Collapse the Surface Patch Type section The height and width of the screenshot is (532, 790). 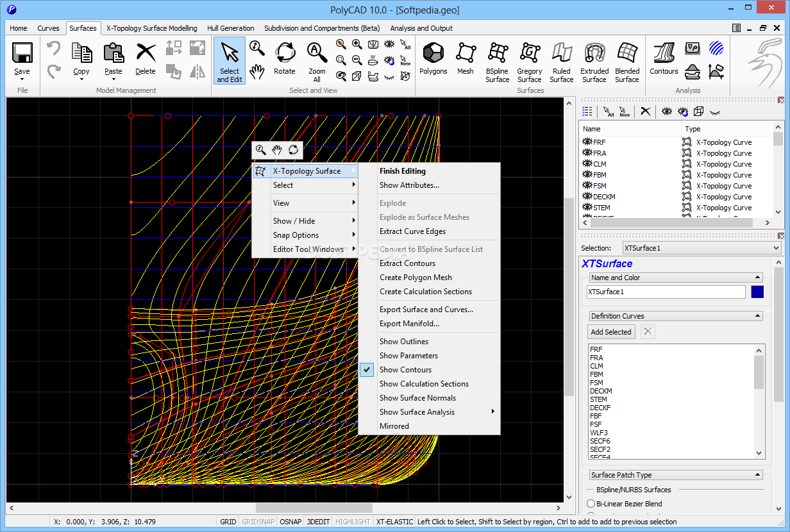758,475
